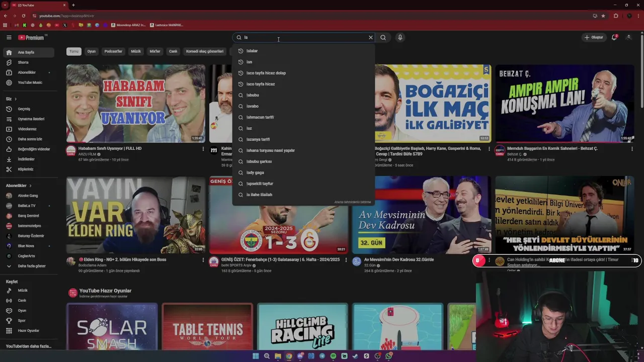Choose the 'labubu' search suggestion
Viewport: 644px width, 362px height.
tap(303, 95)
